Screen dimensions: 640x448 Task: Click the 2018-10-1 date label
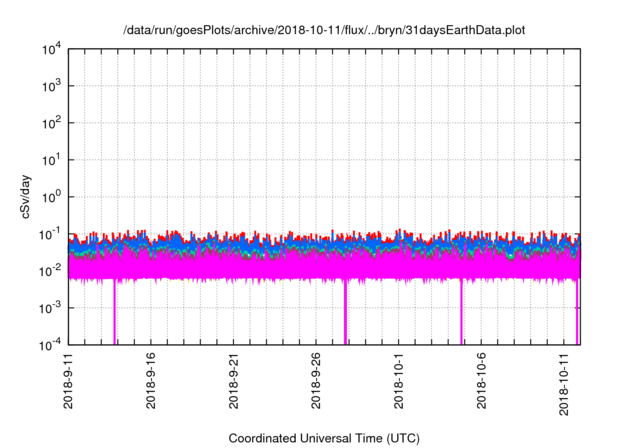point(399,381)
